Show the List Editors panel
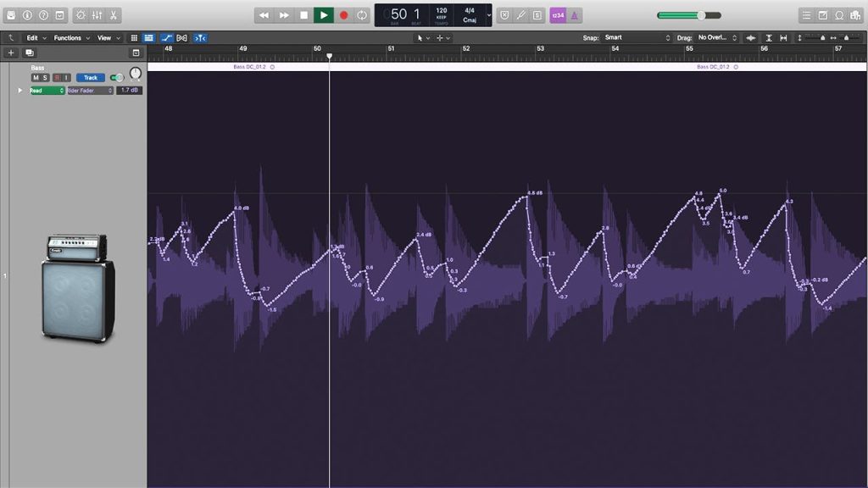 pos(806,15)
